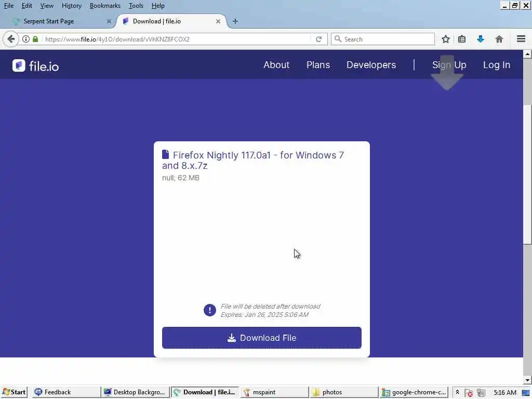Click the red shield tray icon
532x399 pixels.
(469, 393)
